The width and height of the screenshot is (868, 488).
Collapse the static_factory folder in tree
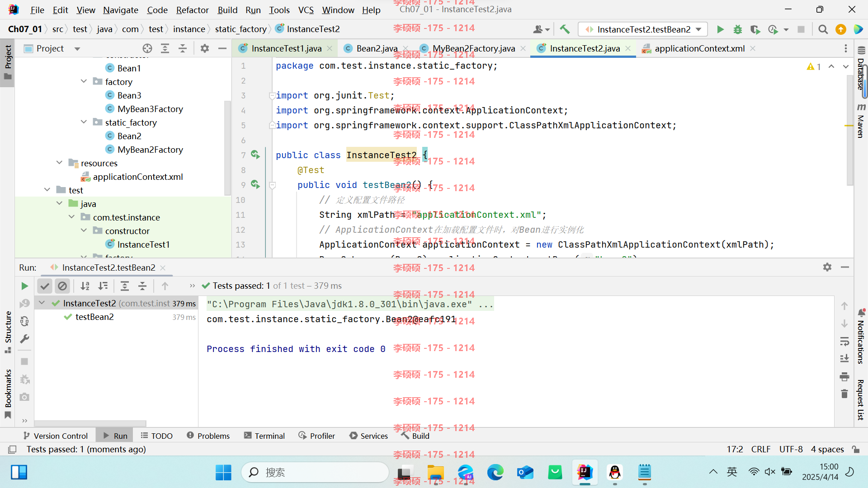pos(84,122)
